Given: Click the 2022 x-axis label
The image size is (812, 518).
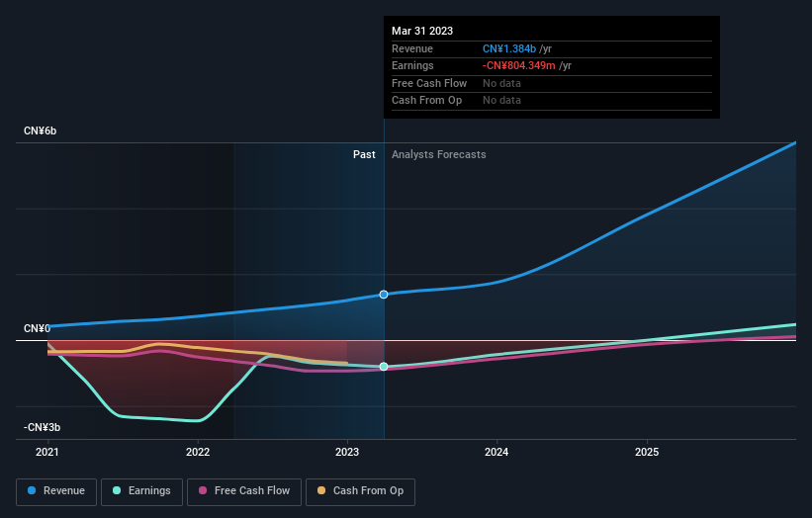Looking at the screenshot, I should (x=198, y=453).
